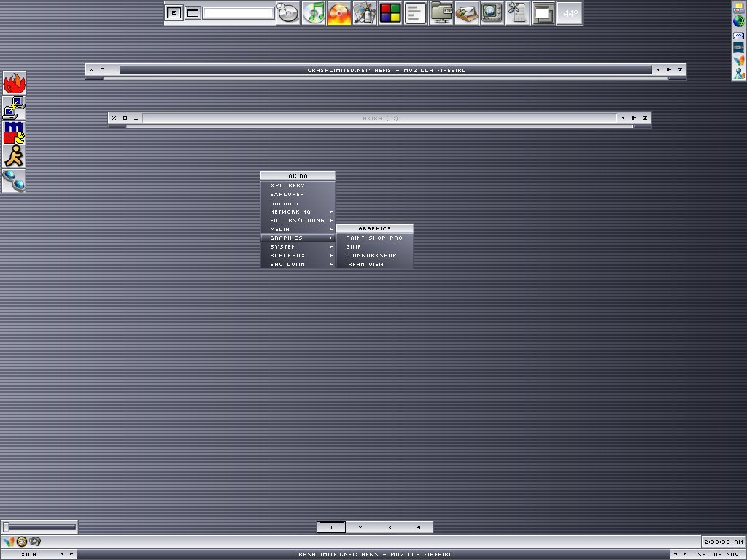The height and width of the screenshot is (560, 747).
Task: Expand the Media submenu
Action: [x=298, y=229]
